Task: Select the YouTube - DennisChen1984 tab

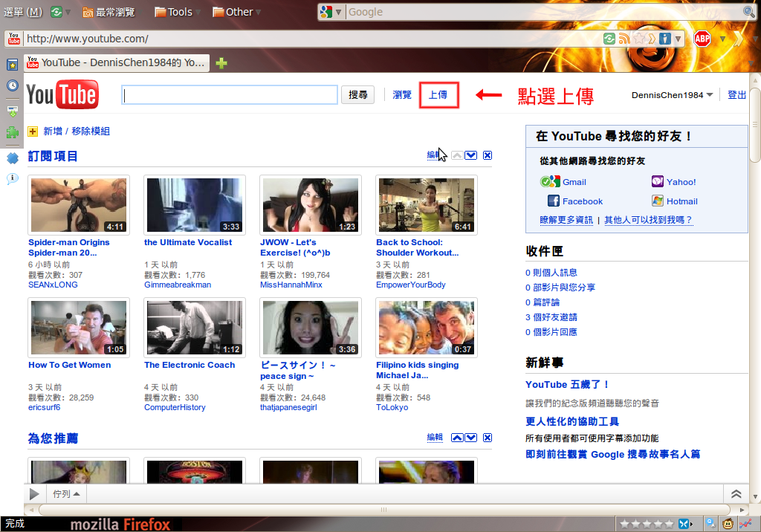Action: tap(117, 62)
